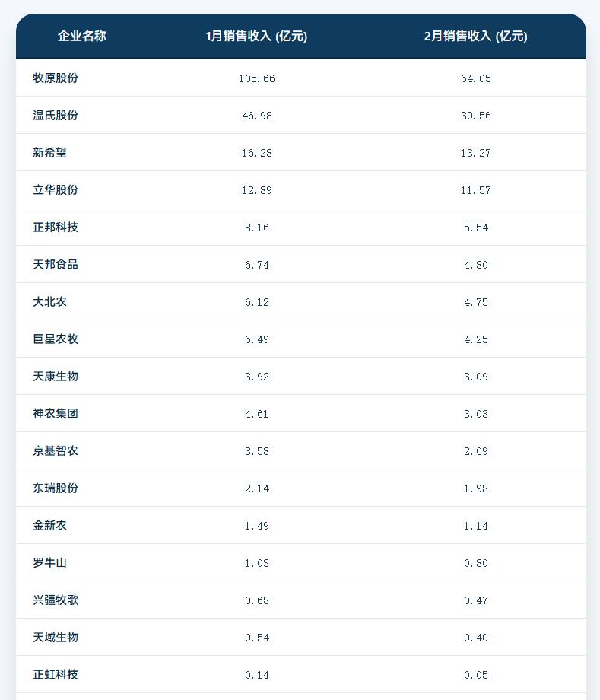The image size is (600, 700).
Task: Click 温氏股份 in the company column
Action: (56, 116)
